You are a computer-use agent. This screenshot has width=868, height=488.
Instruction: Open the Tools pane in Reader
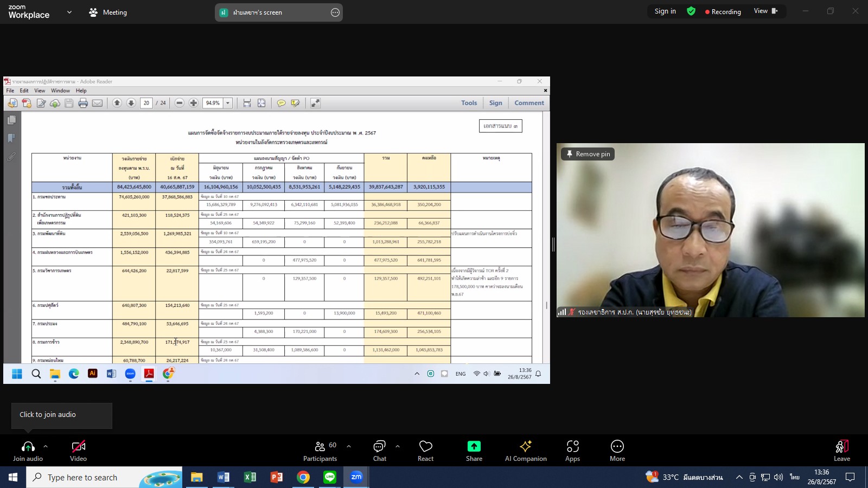[469, 103]
